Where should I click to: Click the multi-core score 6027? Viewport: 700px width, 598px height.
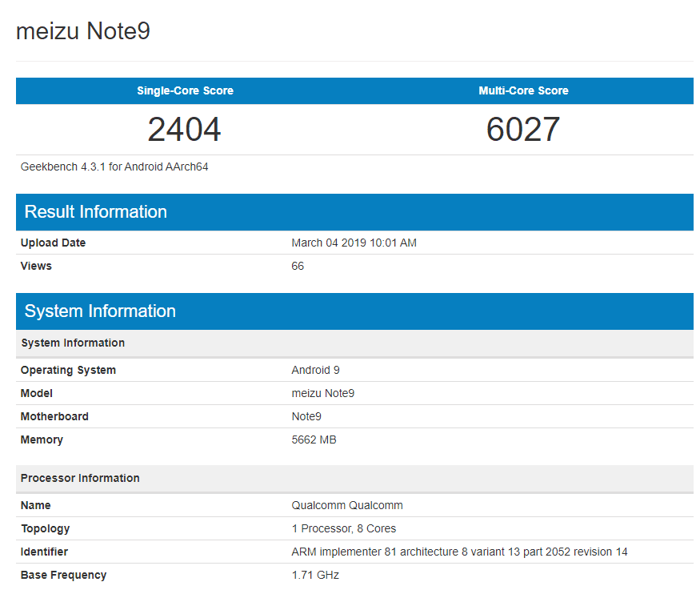click(x=523, y=130)
